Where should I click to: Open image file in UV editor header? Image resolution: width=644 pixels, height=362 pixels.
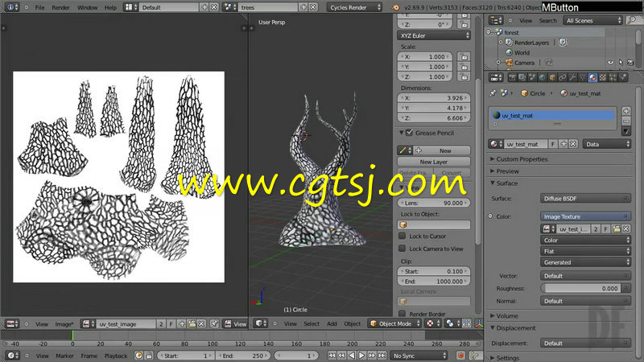click(192, 324)
